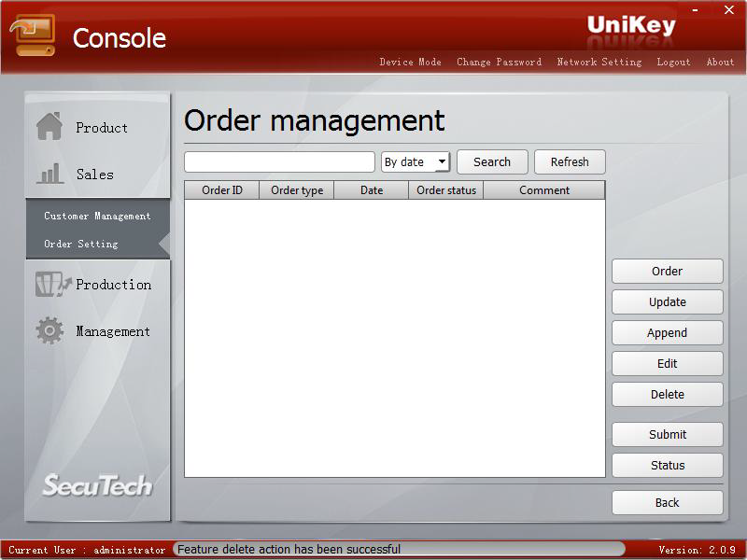Click 'Feature delete action has been successful' message
This screenshot has width=747, height=560.
(289, 549)
